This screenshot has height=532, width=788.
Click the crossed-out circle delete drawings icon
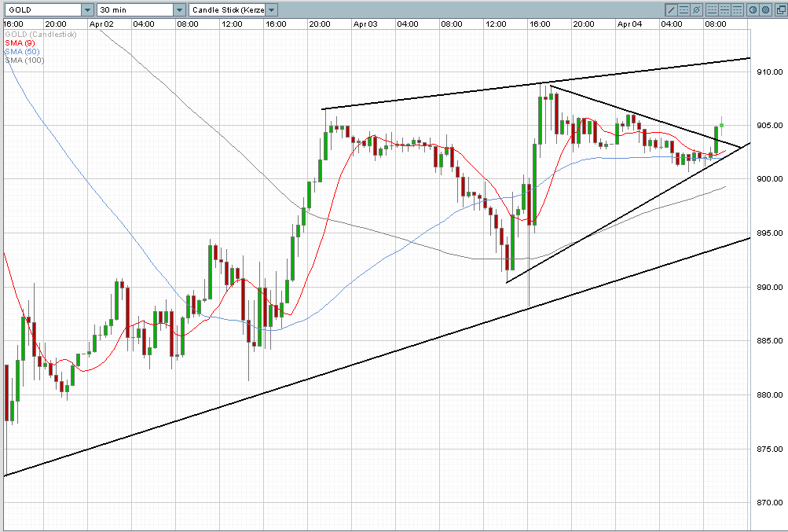697,9
